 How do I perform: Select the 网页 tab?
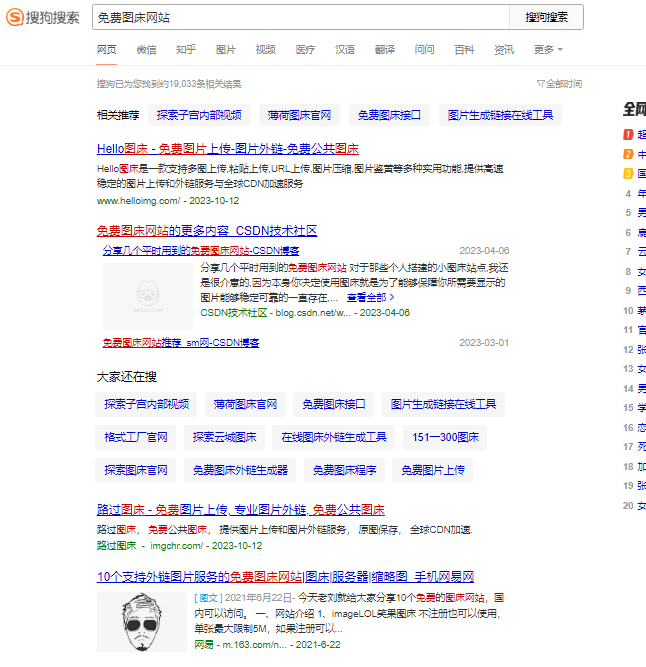[x=106, y=50]
